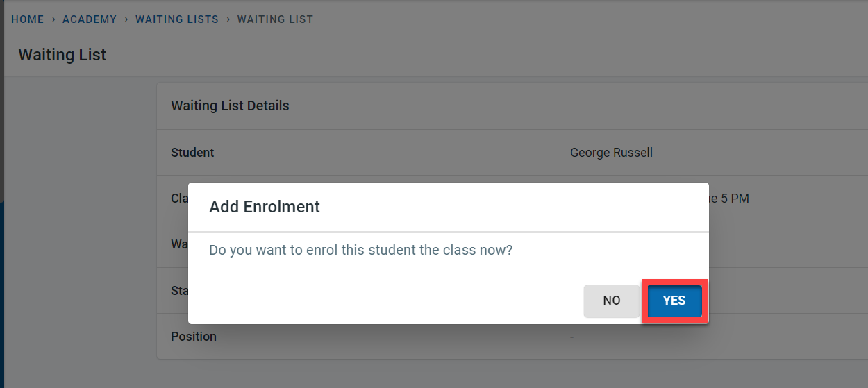Decline enrolment with the NO button
The width and height of the screenshot is (868, 388).
[x=611, y=301]
